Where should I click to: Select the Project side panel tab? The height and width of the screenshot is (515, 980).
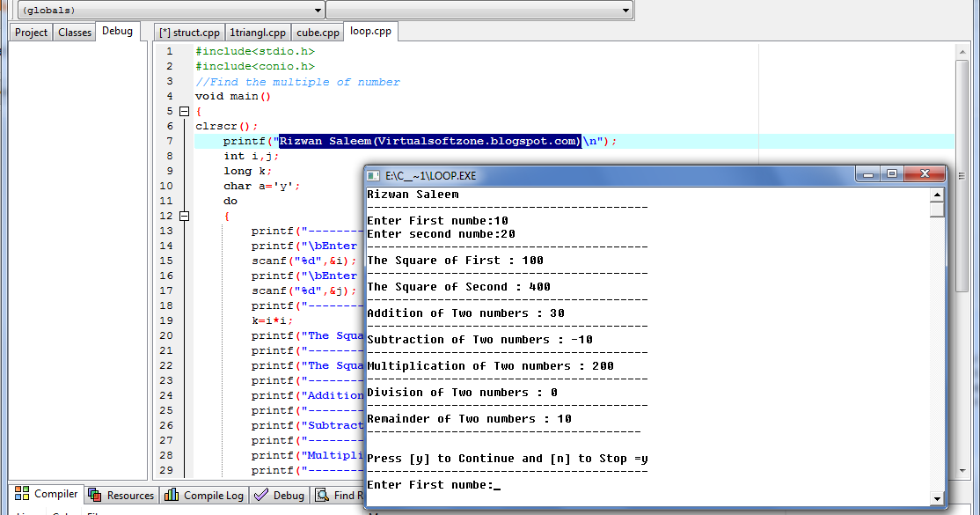pyautogui.click(x=32, y=33)
